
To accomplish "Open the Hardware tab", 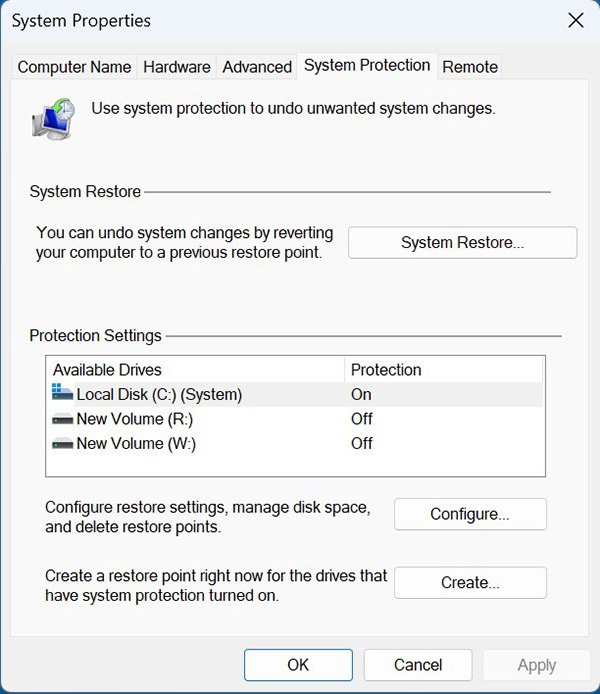I will point(177,67).
